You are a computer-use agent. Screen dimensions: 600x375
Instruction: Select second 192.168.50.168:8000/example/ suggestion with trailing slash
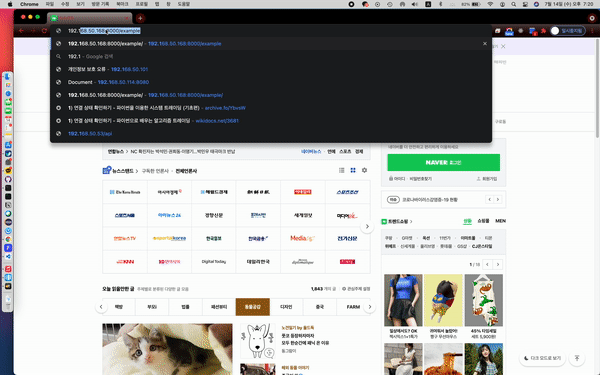click(271, 95)
